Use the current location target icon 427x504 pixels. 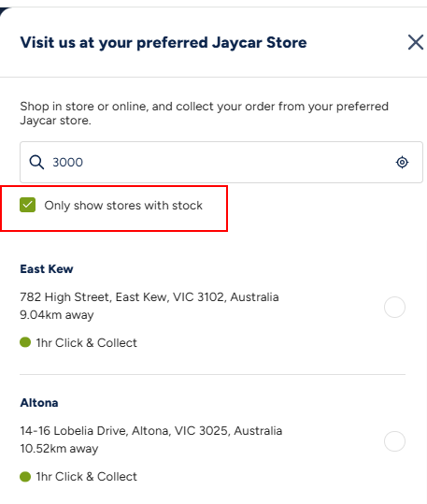click(402, 162)
